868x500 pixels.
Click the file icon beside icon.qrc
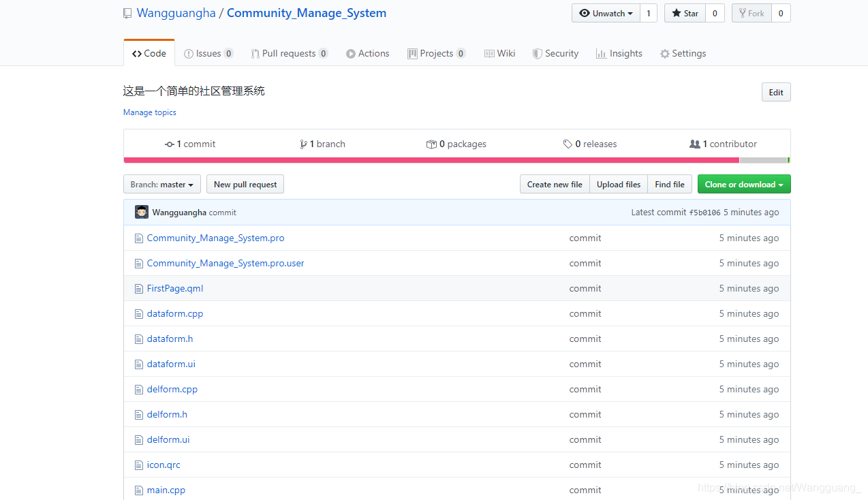click(x=139, y=465)
